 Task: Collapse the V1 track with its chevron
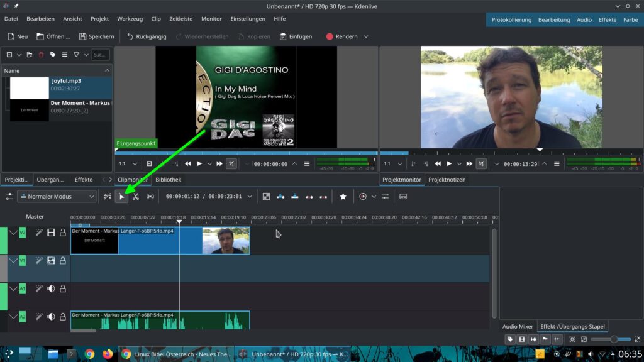pos(13,261)
